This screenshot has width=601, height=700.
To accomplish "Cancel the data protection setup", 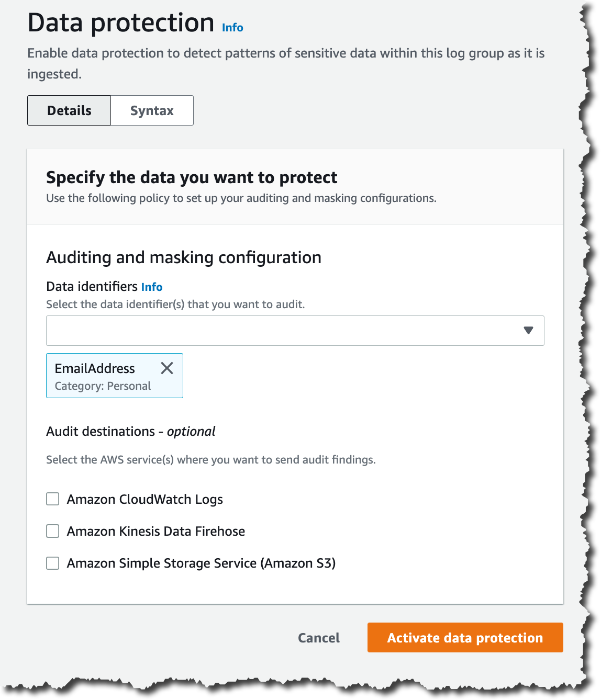I will coord(318,638).
